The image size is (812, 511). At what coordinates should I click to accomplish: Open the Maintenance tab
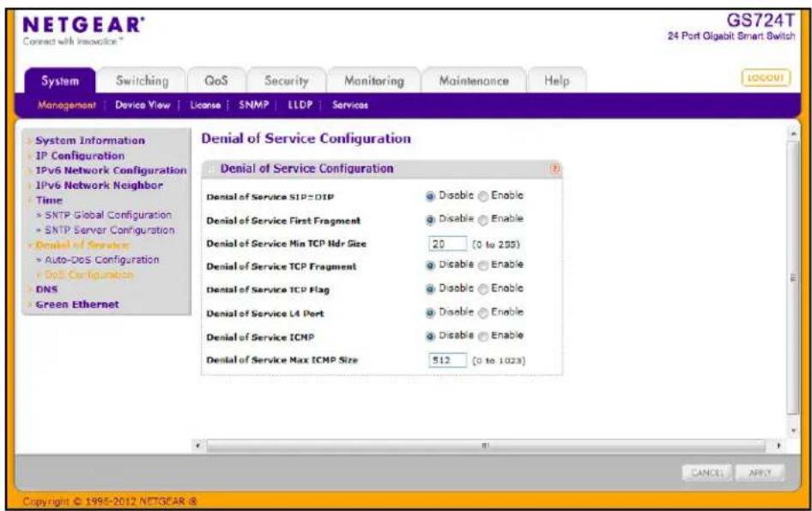click(x=474, y=81)
